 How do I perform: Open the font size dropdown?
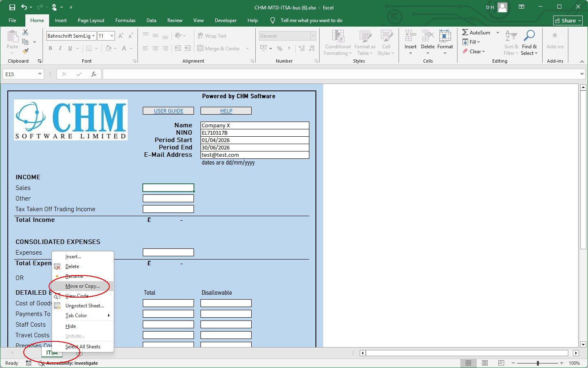click(112, 36)
